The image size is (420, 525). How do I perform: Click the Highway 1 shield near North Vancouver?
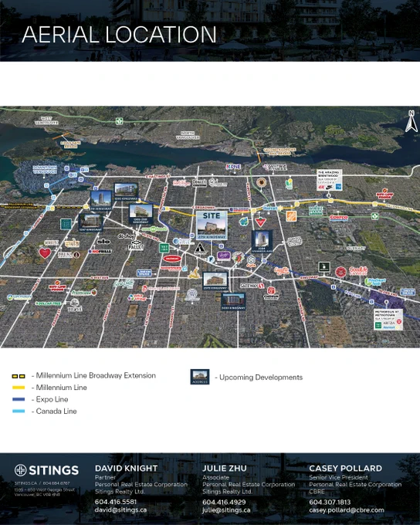coord(119,121)
